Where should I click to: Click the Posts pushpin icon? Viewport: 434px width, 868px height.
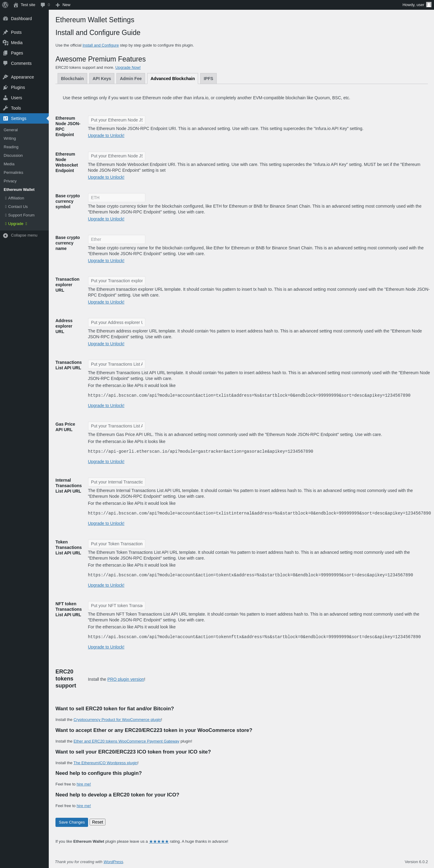5,32
